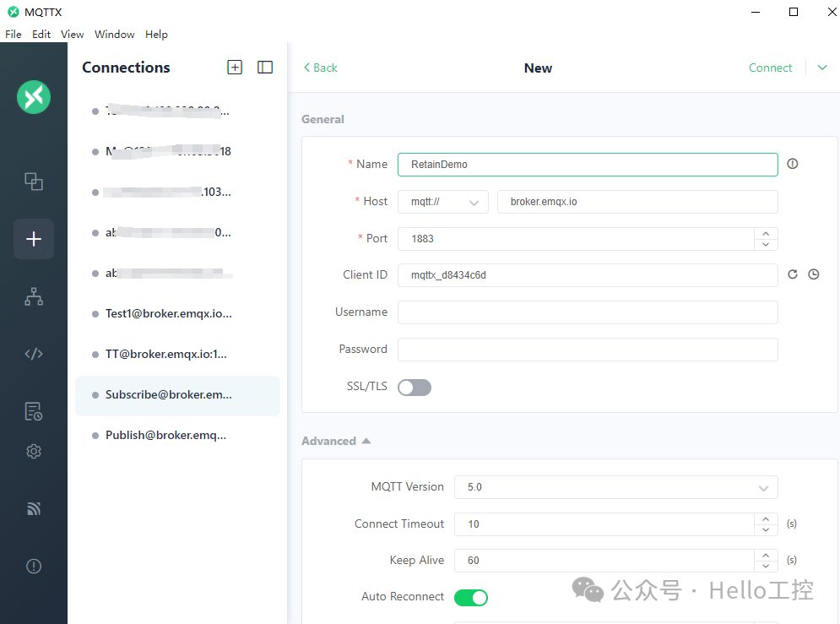Open the mqtt:// protocol dropdown
The height and width of the screenshot is (624, 840).
click(443, 202)
